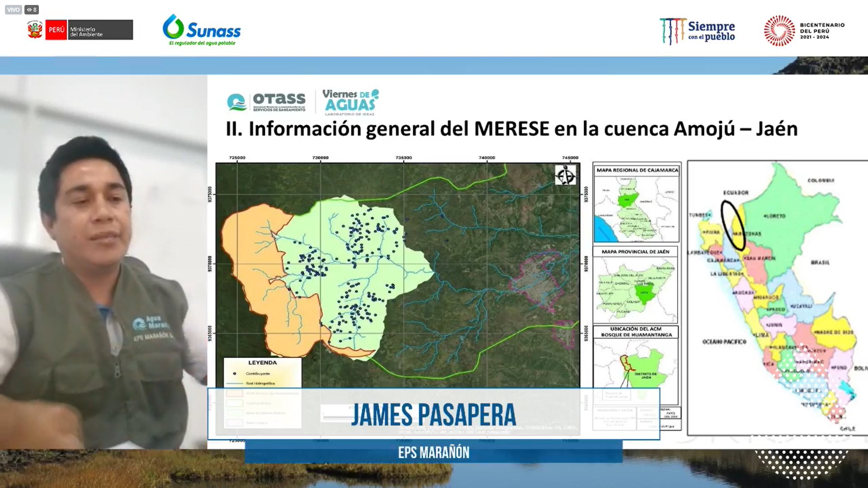Click the viewer count eye icon
This screenshot has height=488, width=868.
click(x=29, y=9)
